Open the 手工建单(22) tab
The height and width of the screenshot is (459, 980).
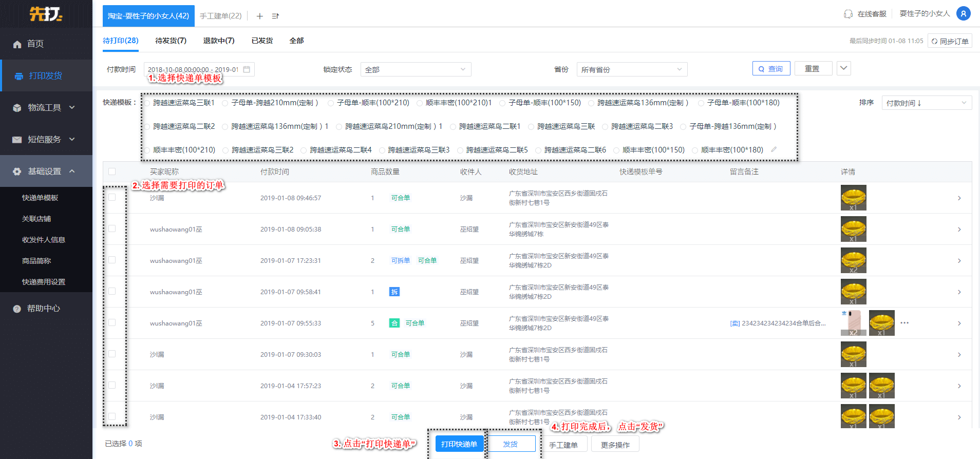pyautogui.click(x=220, y=16)
